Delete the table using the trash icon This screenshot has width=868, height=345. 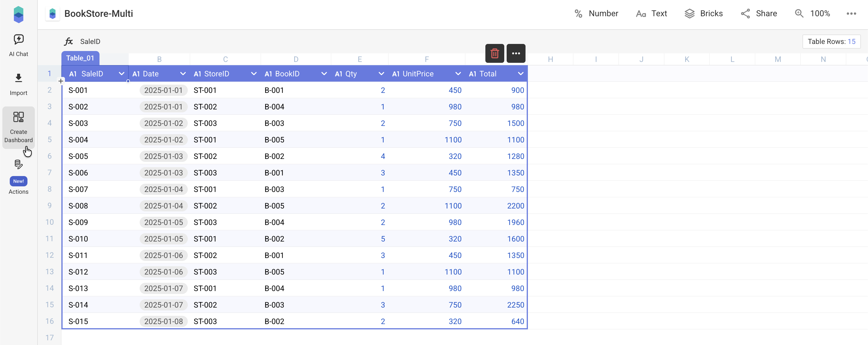495,53
